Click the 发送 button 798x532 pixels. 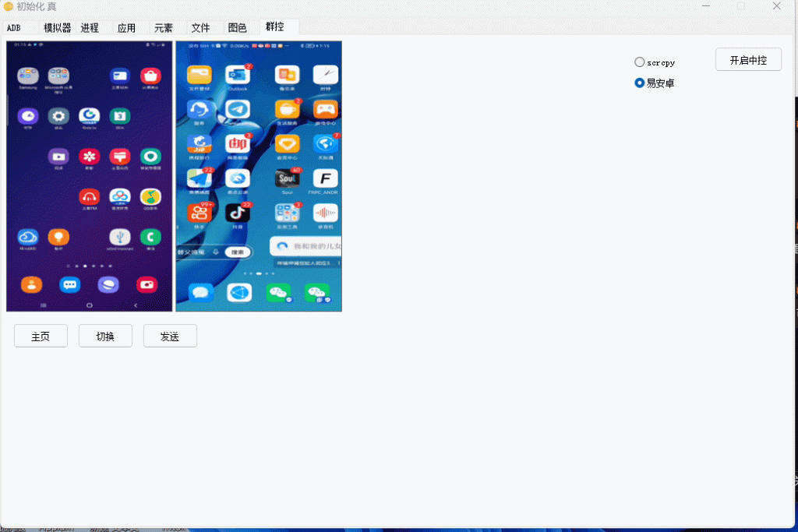[x=170, y=336]
